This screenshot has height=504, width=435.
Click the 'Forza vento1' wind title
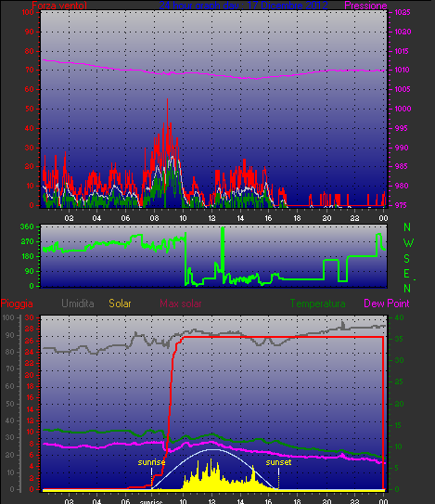click(x=59, y=6)
